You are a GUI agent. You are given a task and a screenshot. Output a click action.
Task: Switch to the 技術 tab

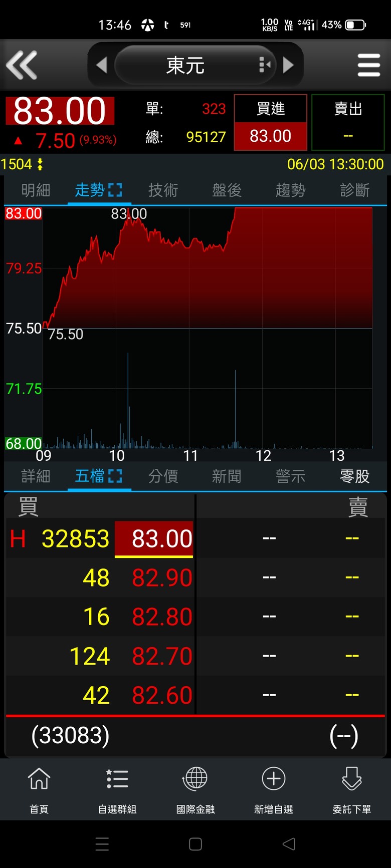click(163, 190)
